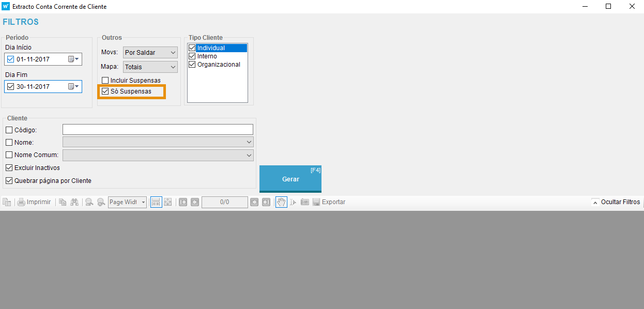Click the fit page width icon
Screen dimensions: 644x309
[x=156, y=202]
